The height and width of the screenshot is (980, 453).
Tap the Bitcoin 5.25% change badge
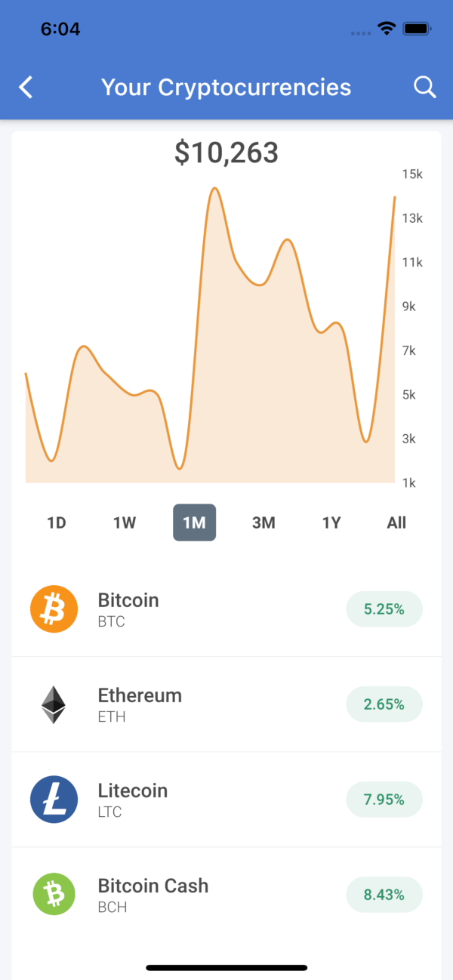tap(384, 609)
